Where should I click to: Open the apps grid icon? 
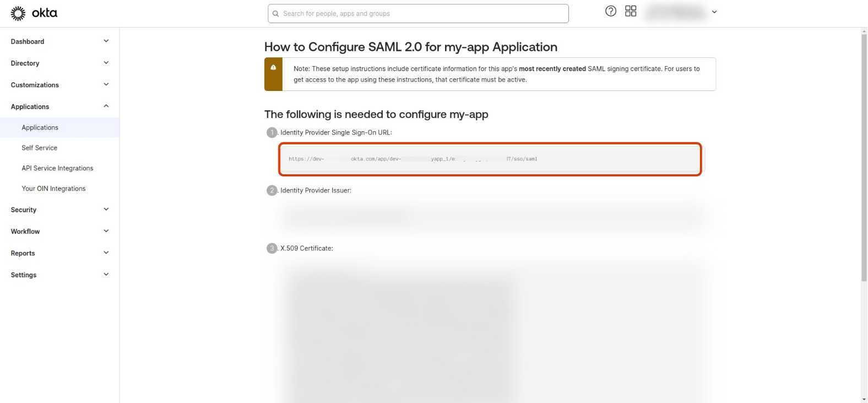coord(631,11)
